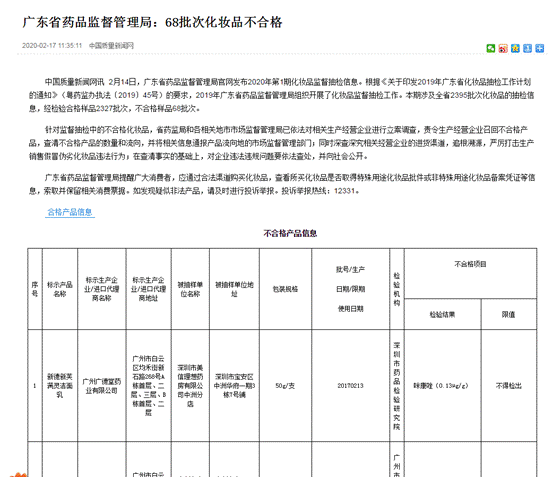Click blue share icon left of plus icon
Viewport: 553px width, 477px height.
[527, 48]
